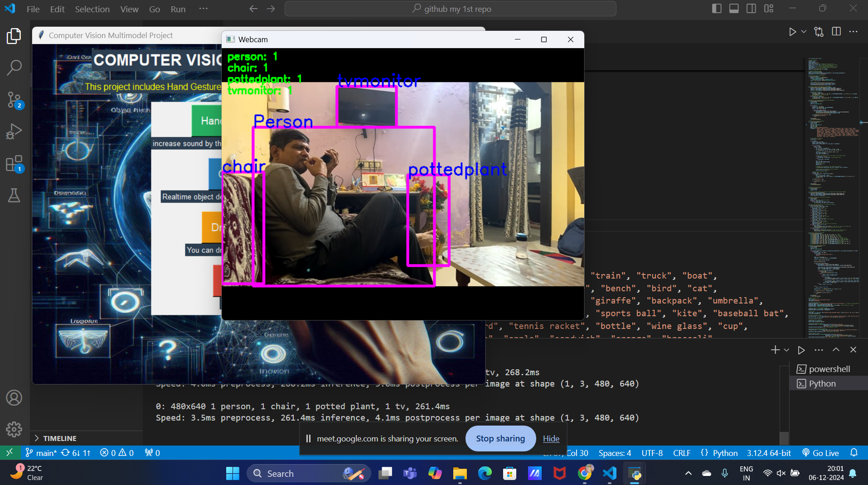The height and width of the screenshot is (485, 868).
Task: Open the Run menu in the menu bar
Action: (x=178, y=9)
